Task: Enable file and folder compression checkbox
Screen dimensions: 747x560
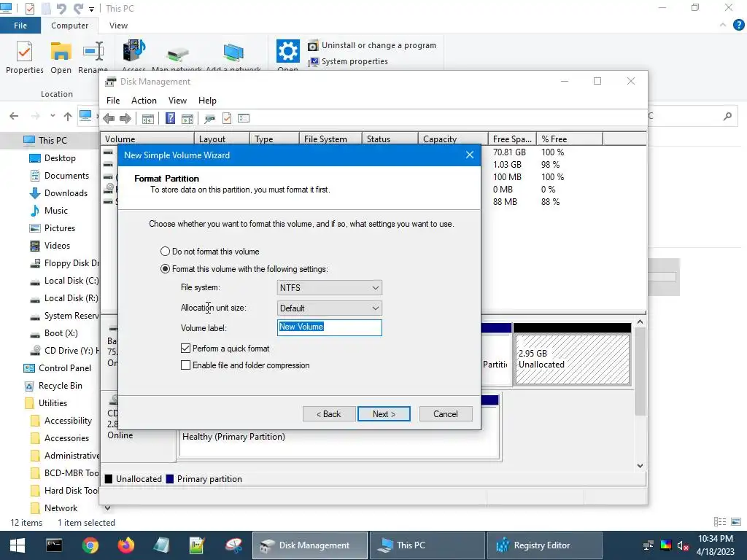Action: click(186, 365)
